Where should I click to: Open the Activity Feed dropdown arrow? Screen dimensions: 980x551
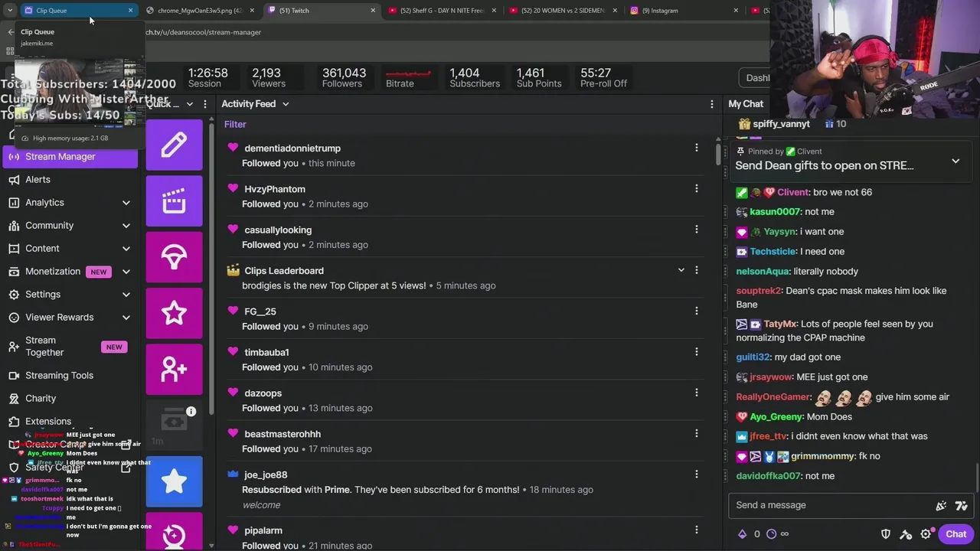click(286, 104)
